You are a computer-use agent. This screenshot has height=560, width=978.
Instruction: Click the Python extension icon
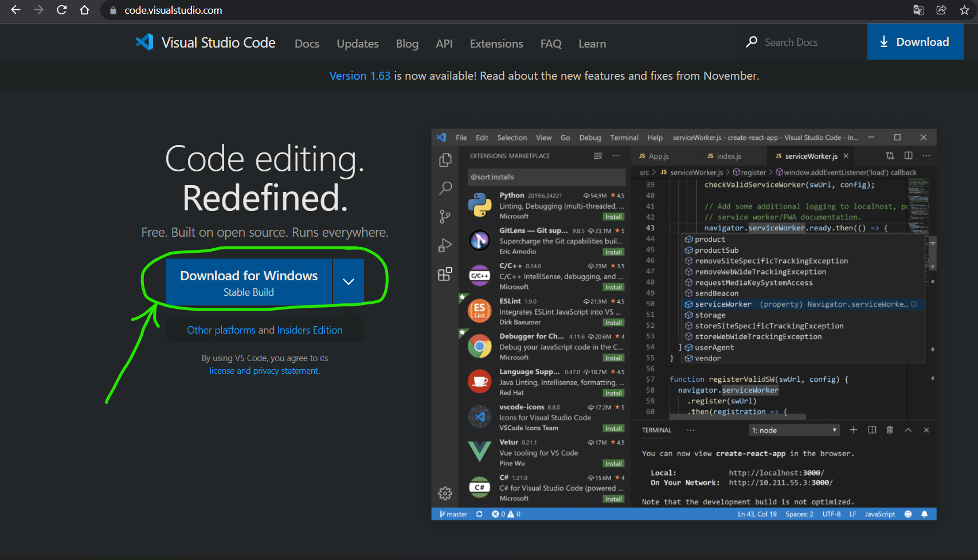coord(479,205)
